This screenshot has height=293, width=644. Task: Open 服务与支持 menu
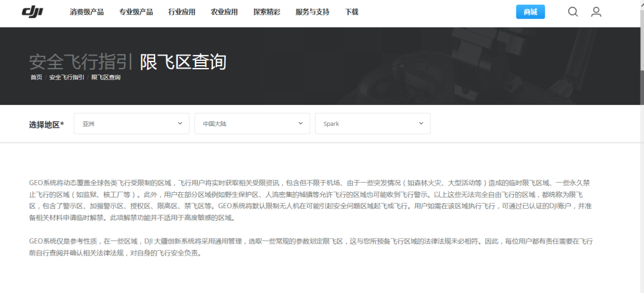pyautogui.click(x=312, y=13)
